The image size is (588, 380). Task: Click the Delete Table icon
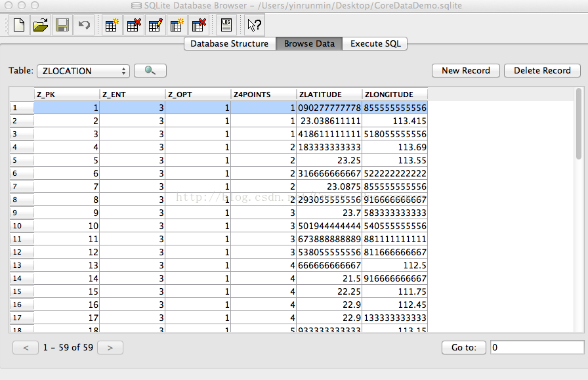133,25
